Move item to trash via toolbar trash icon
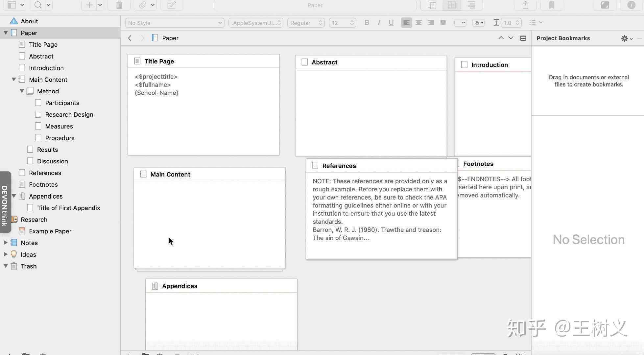 pyautogui.click(x=119, y=5)
